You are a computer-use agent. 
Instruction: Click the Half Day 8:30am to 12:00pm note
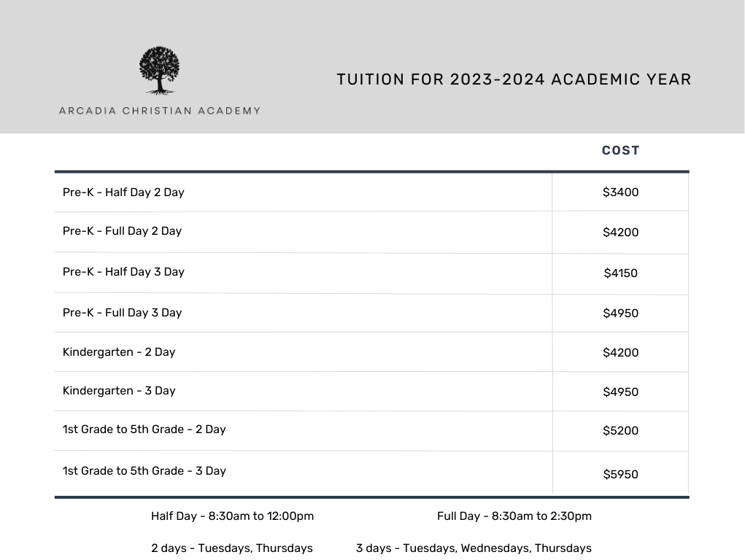[x=232, y=516]
